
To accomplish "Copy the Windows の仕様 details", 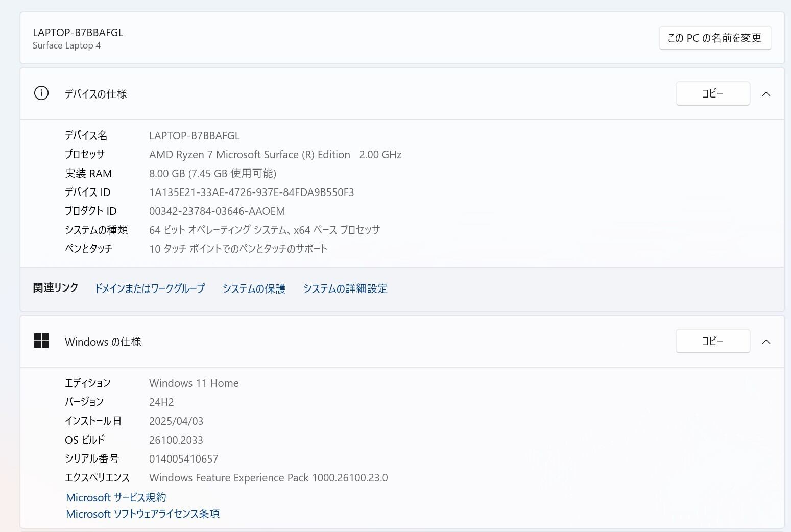I will click(x=713, y=341).
